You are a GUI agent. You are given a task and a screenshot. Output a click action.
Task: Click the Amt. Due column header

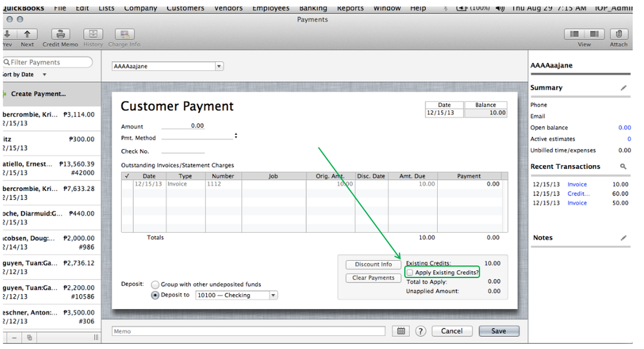413,176
